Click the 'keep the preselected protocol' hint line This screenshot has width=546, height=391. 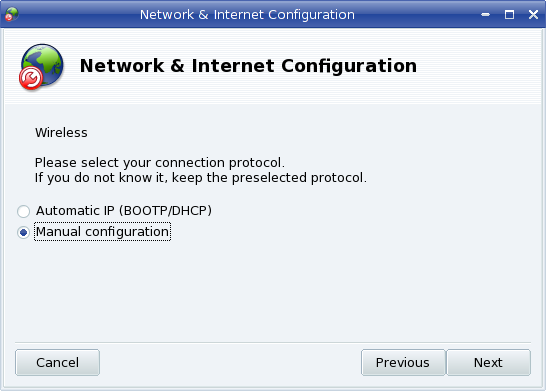(x=201, y=178)
